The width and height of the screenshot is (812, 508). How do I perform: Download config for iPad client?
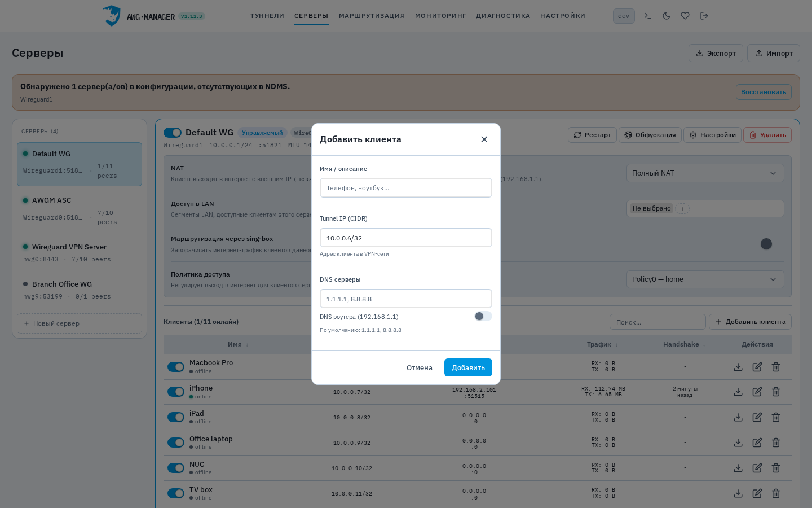coord(738,417)
